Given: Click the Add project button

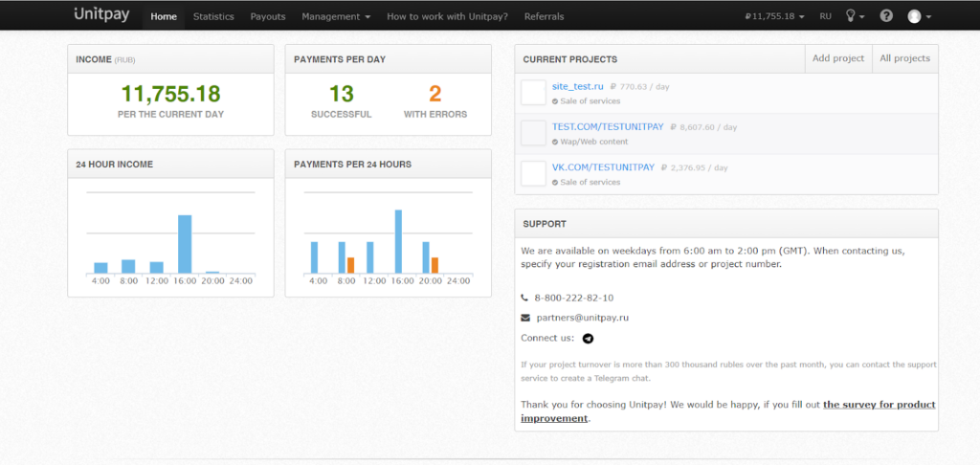Looking at the screenshot, I should pos(838,58).
